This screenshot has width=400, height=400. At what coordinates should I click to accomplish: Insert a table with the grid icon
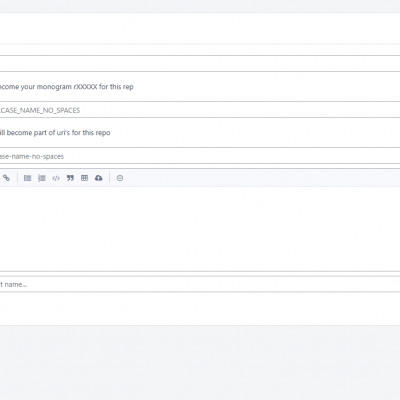pyautogui.click(x=84, y=178)
